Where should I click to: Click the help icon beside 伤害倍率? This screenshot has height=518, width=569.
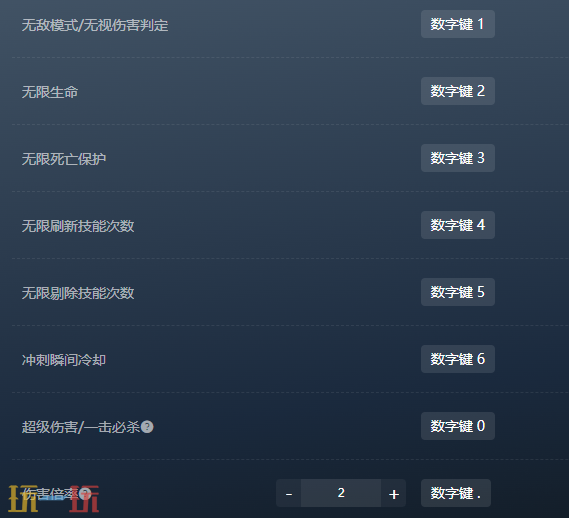tap(85, 493)
